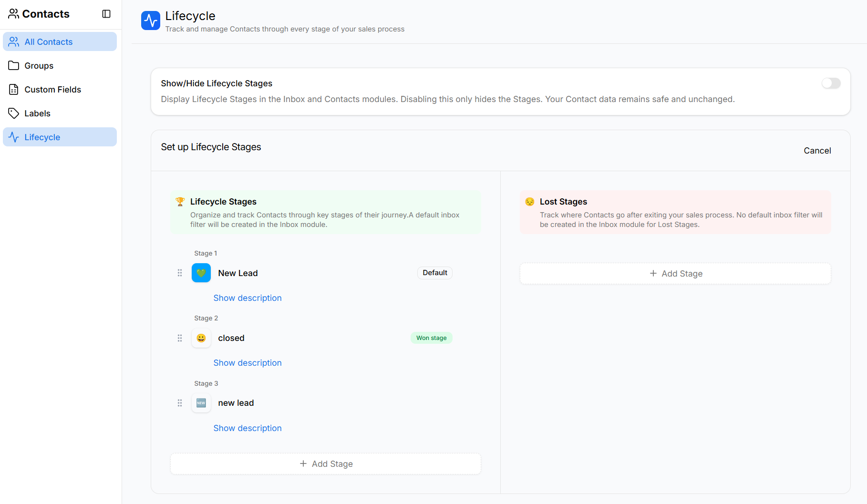Click the Contacts people icon at top left
The image size is (867, 504).
[x=13, y=13]
